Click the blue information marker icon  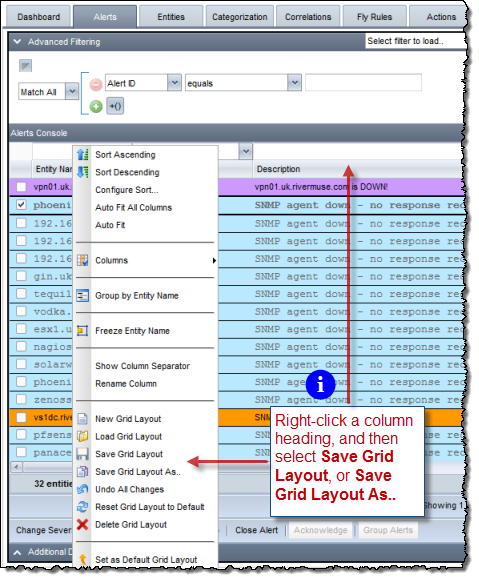click(320, 385)
